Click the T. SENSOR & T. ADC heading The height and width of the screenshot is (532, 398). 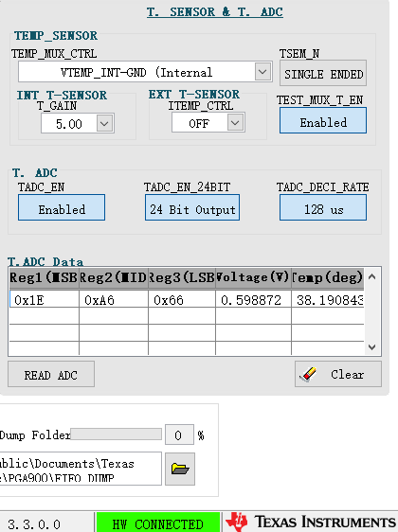coord(215,12)
